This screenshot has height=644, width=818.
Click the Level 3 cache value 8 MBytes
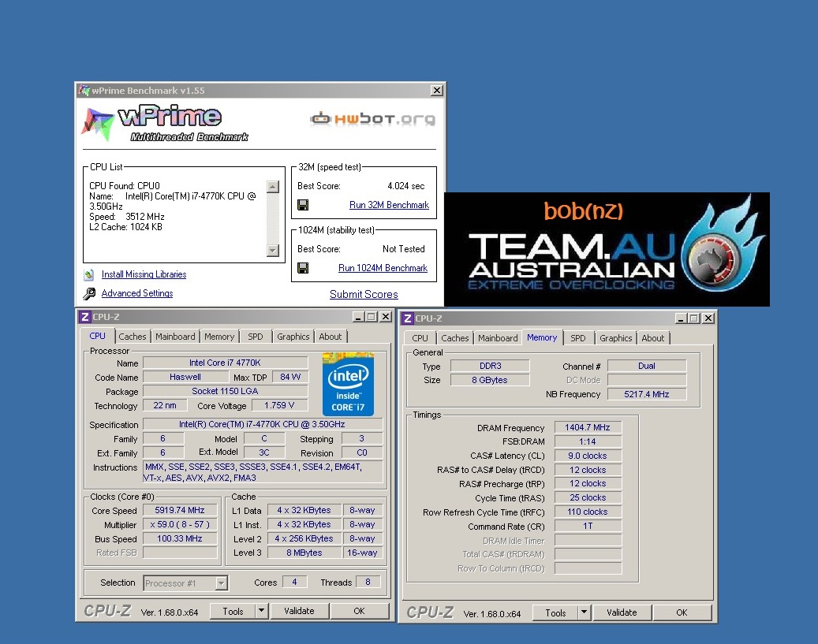(x=304, y=553)
